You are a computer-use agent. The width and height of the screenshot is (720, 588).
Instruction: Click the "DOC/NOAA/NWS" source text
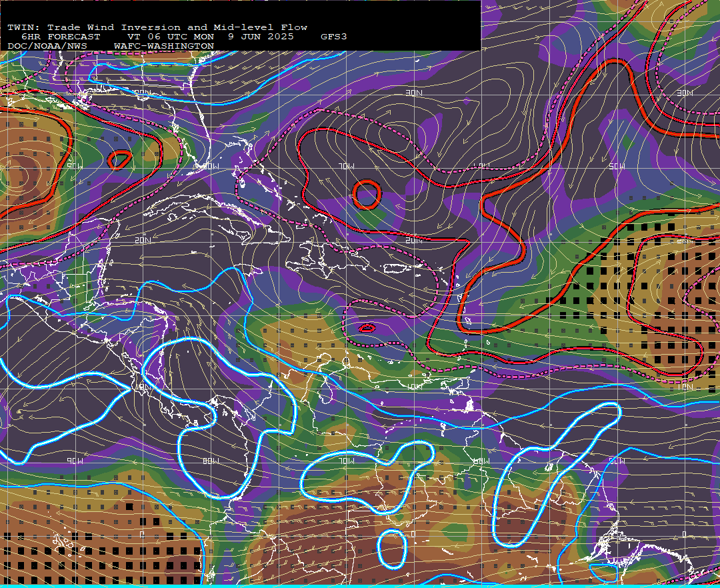(47, 47)
